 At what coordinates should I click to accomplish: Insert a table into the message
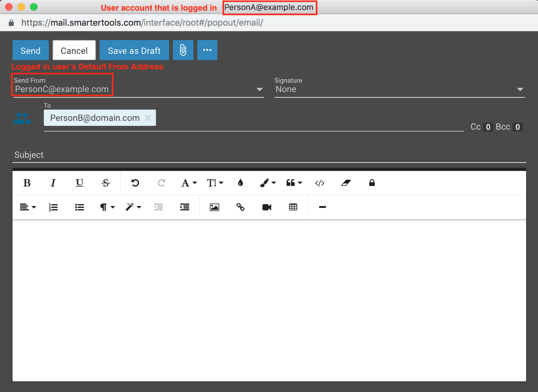pyautogui.click(x=293, y=207)
